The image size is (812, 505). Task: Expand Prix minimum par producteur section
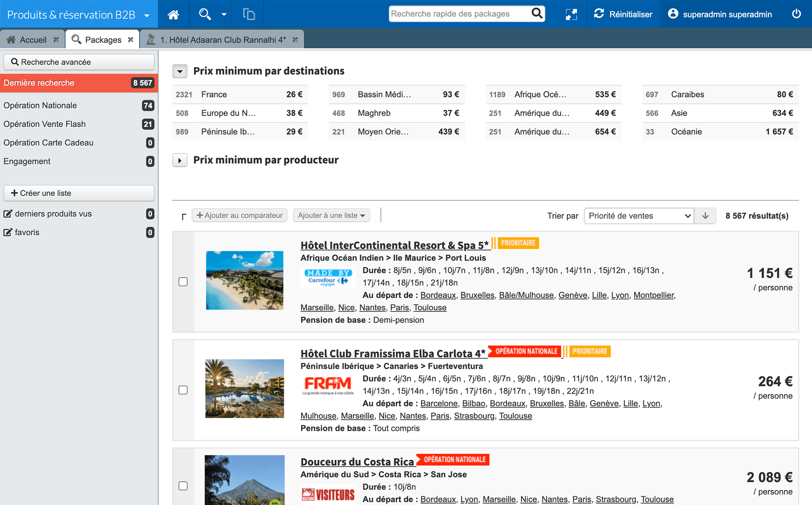click(x=180, y=160)
